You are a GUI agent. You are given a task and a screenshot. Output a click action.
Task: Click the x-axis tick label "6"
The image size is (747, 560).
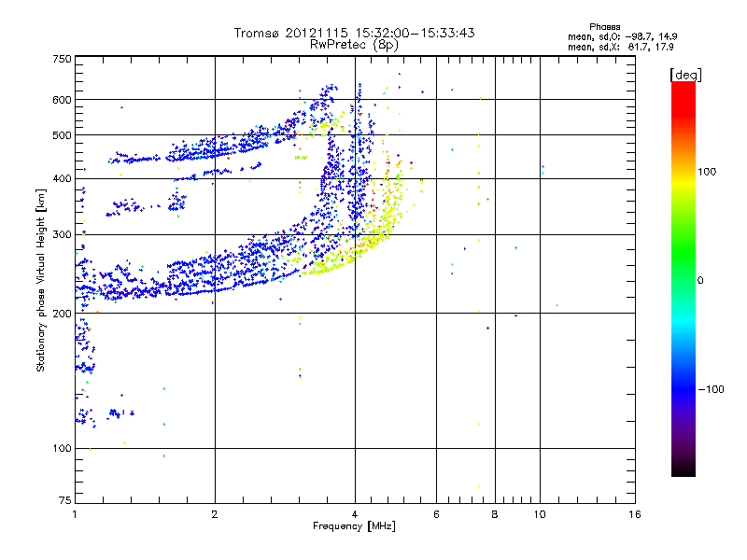coord(436,514)
